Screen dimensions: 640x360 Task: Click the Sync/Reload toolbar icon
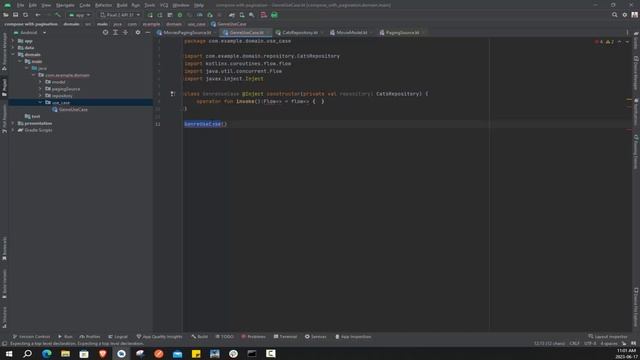(x=25, y=15)
